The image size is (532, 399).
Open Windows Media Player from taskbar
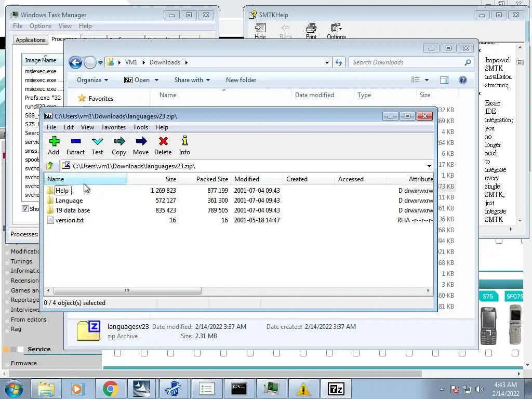point(78,389)
